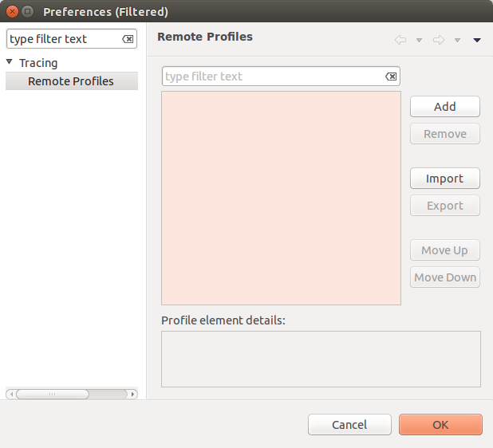Open the forward history dropdown
493x448 pixels.
pyautogui.click(x=457, y=40)
